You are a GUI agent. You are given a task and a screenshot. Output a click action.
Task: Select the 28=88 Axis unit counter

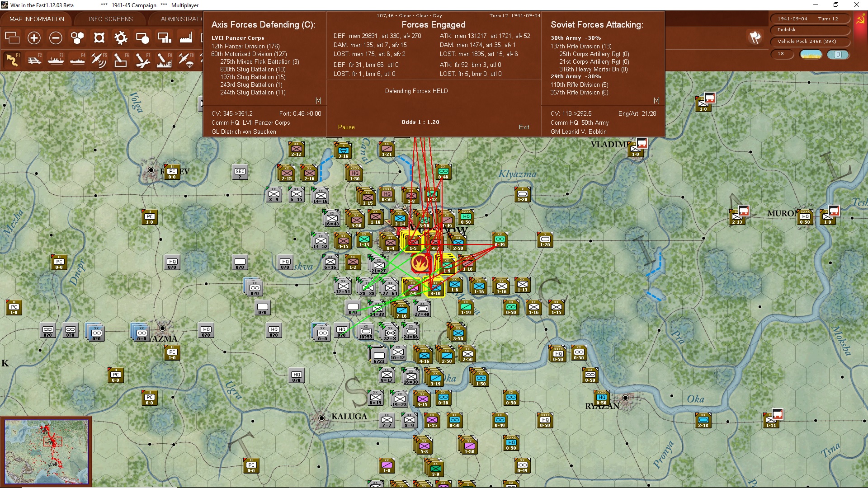tap(367, 287)
